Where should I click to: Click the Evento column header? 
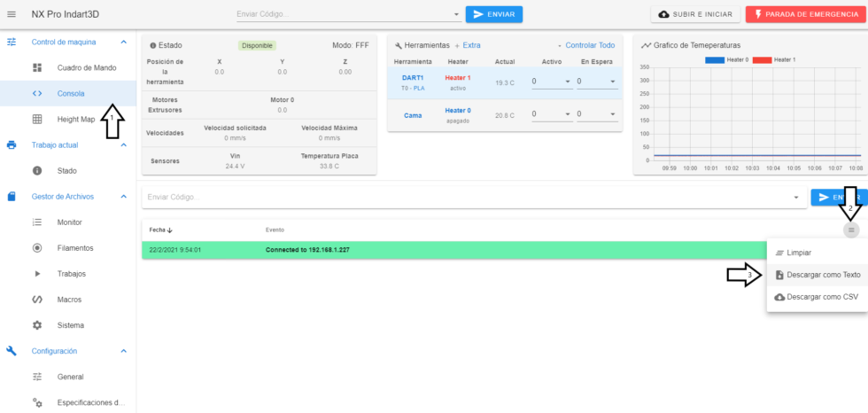tap(275, 230)
